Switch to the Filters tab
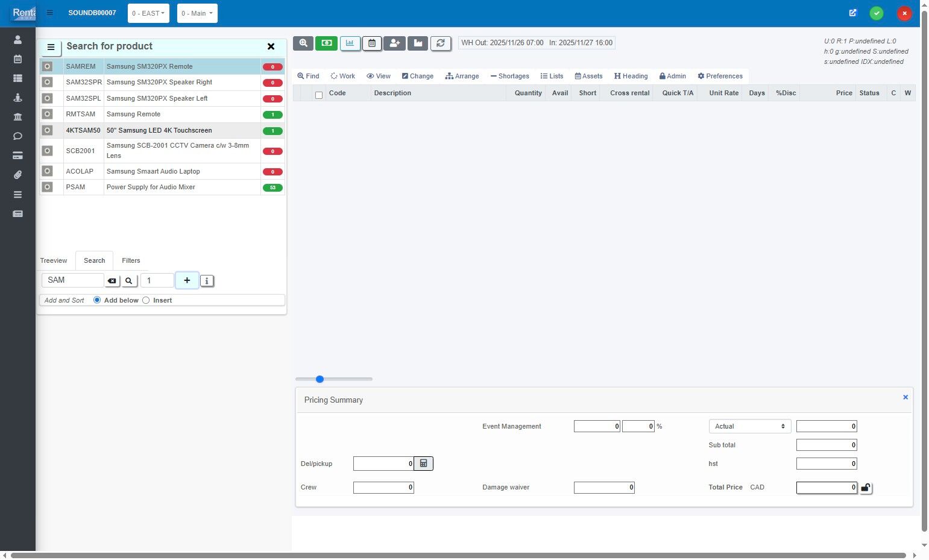 pos(131,260)
